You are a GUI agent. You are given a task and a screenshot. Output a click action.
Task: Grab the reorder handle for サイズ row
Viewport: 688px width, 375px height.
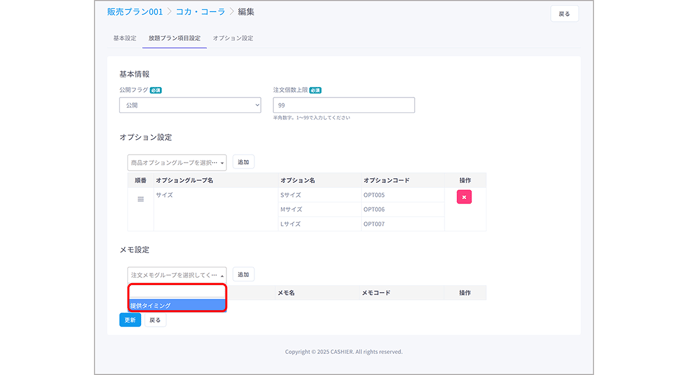pos(141,199)
